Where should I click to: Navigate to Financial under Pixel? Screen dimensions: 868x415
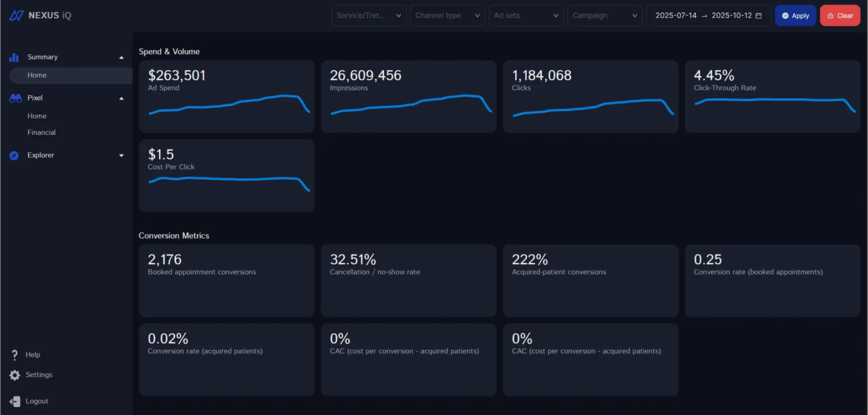(x=42, y=132)
